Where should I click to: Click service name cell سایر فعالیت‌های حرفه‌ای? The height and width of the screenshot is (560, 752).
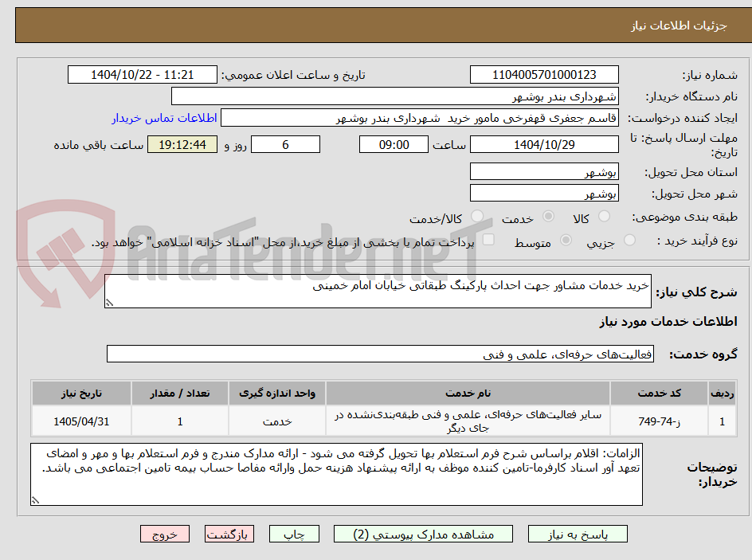468,421
